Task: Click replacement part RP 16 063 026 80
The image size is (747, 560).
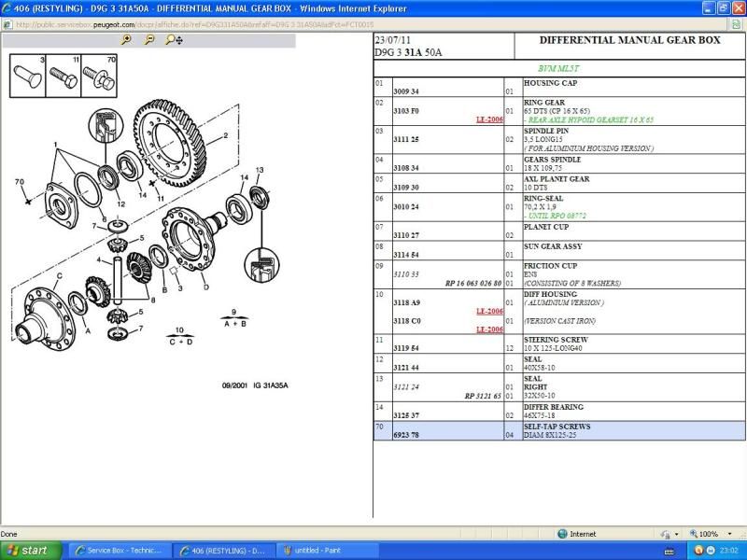Action: coord(473,284)
